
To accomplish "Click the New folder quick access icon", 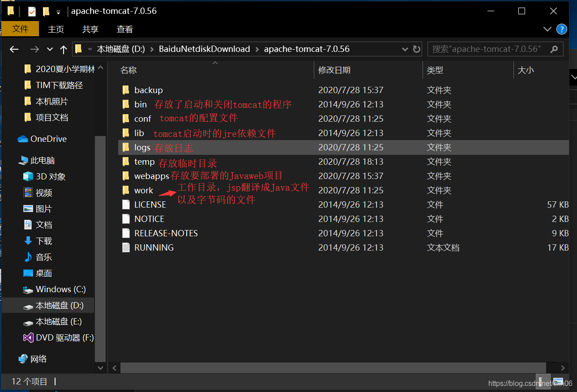I will pyautogui.click(x=46, y=11).
